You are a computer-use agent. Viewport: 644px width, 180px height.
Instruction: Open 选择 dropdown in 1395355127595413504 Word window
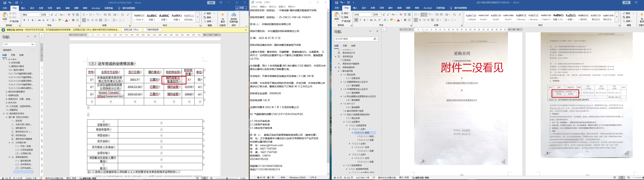pyautogui.click(x=208, y=21)
